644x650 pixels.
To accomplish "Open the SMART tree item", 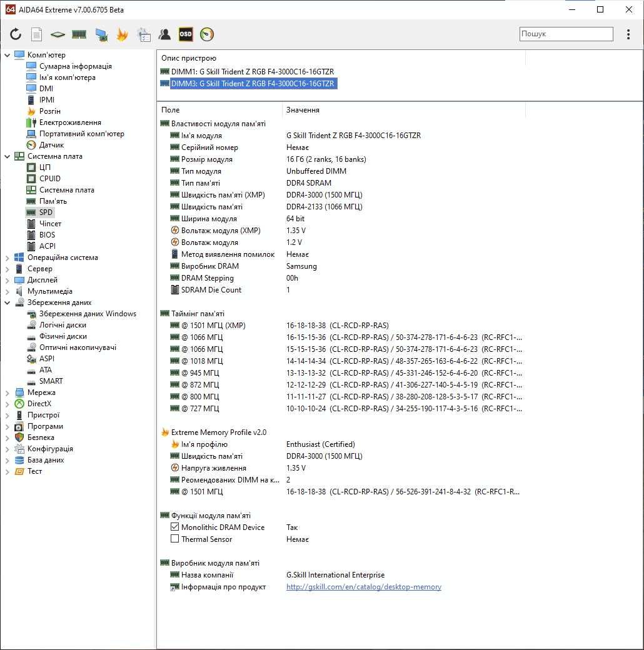I will tap(51, 381).
